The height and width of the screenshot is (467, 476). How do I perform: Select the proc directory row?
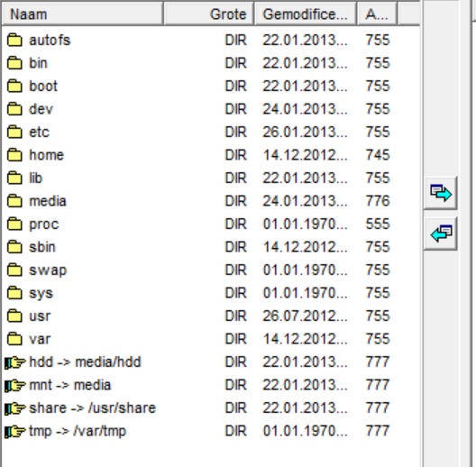[211, 224]
